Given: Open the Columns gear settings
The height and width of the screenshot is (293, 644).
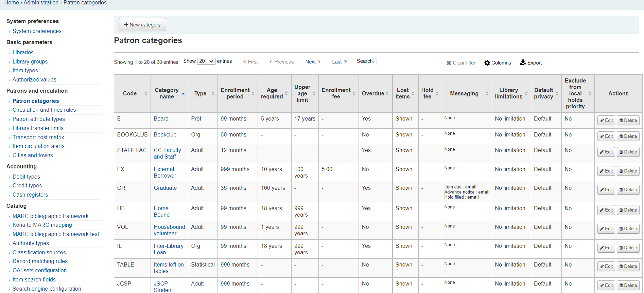Looking at the screenshot, I should 487,63.
